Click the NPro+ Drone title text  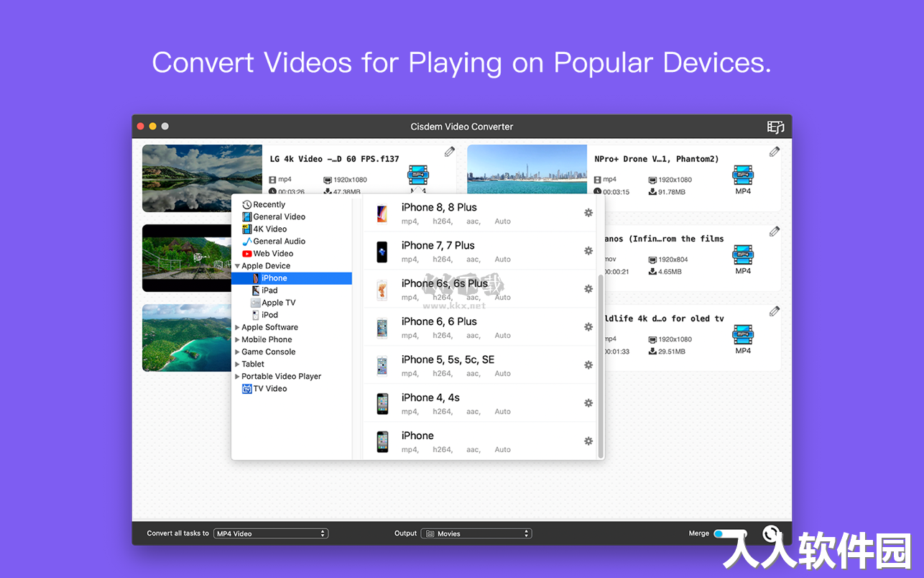point(657,159)
